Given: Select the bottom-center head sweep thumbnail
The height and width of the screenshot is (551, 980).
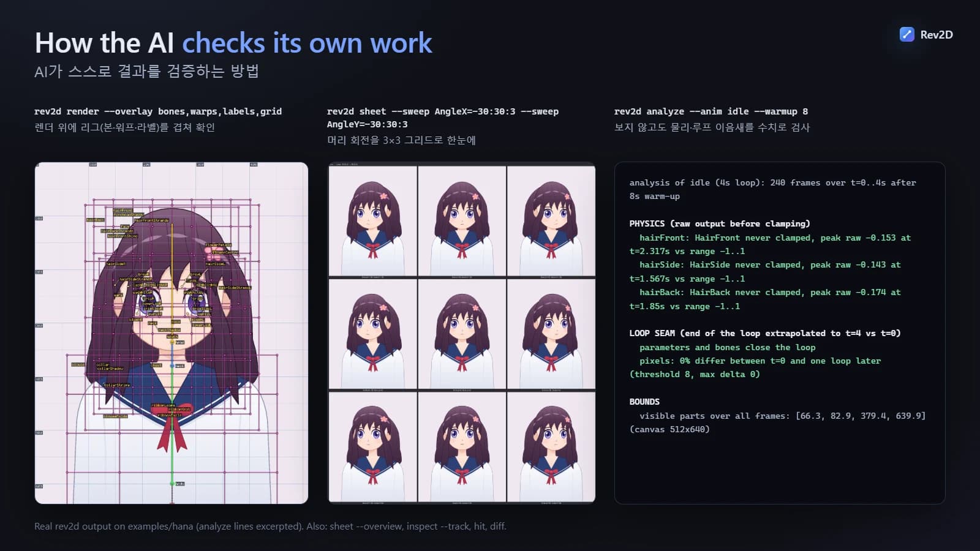Looking at the screenshot, I should (x=462, y=447).
